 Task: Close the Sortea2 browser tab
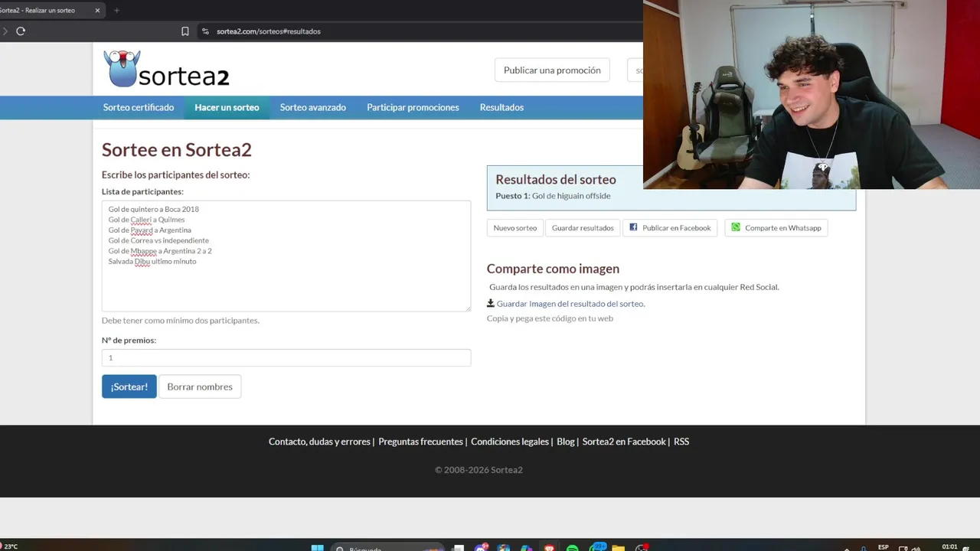[x=97, y=10]
